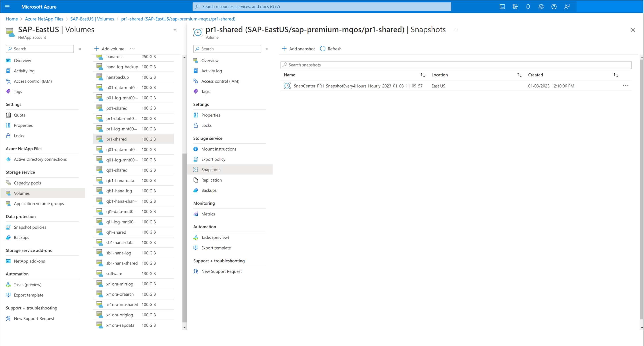Screen dimensions: 644x346
Task: Click the volume list vertical scrollbar
Action: [x=184, y=238]
